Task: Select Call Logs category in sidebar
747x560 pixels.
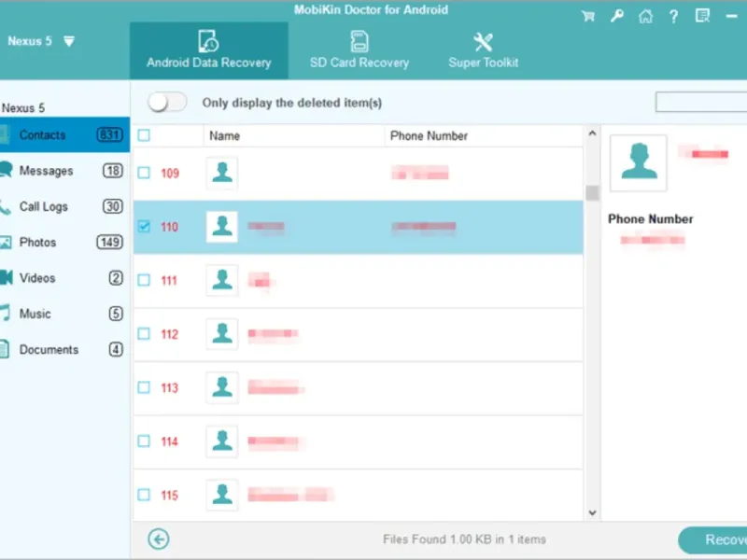Action: coord(64,206)
